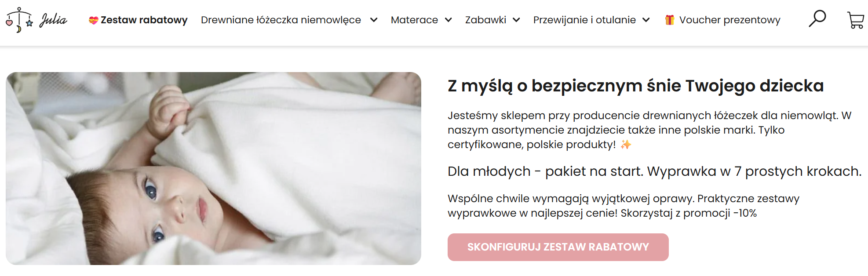This screenshot has height=276, width=868.
Task: Open Voucher prezentowy menu item
Action: point(722,20)
